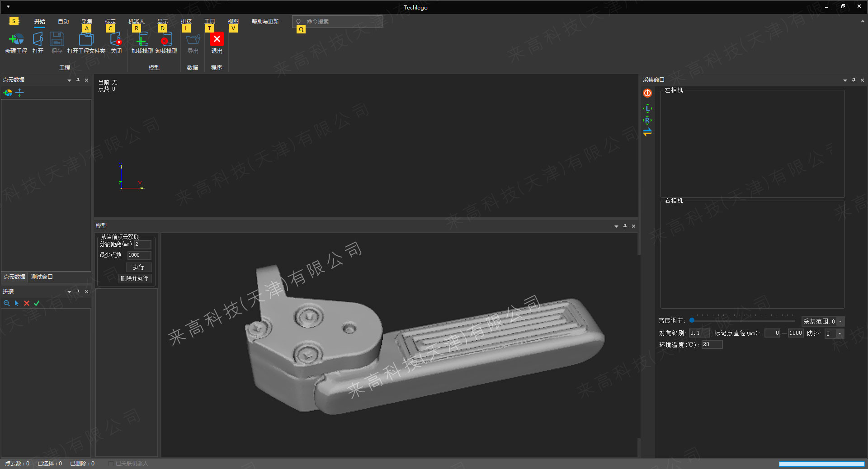Toggle the 已关联机器人 checkbox
The width and height of the screenshot is (868, 469).
pos(111,464)
